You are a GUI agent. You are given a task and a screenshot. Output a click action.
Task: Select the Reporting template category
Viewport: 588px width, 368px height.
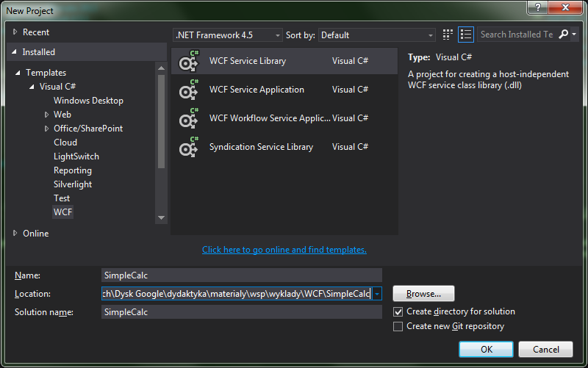[x=72, y=170]
